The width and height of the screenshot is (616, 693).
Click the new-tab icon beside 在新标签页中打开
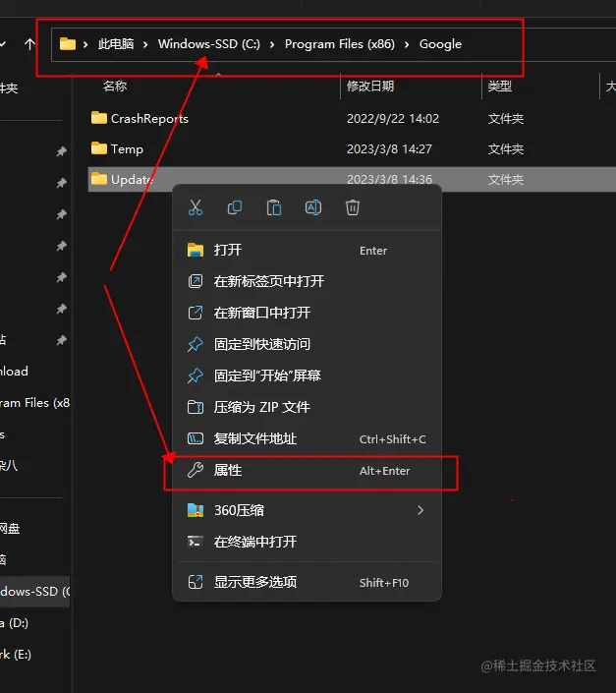196,281
